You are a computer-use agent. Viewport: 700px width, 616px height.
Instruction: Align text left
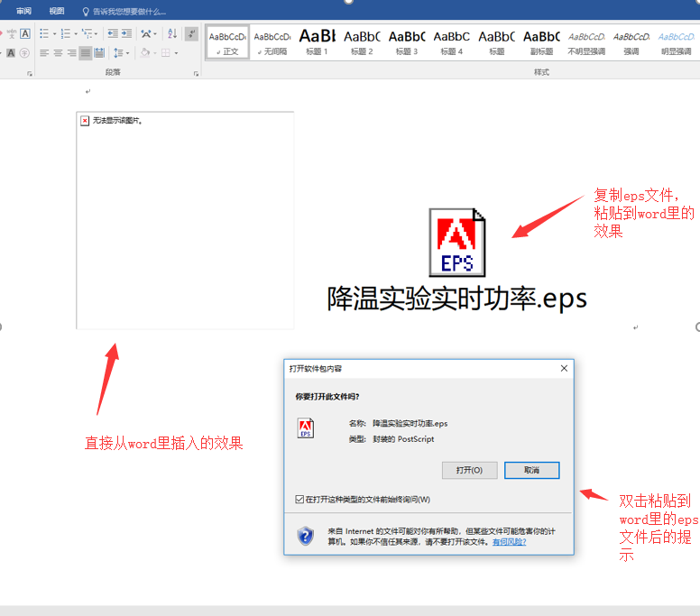43,53
